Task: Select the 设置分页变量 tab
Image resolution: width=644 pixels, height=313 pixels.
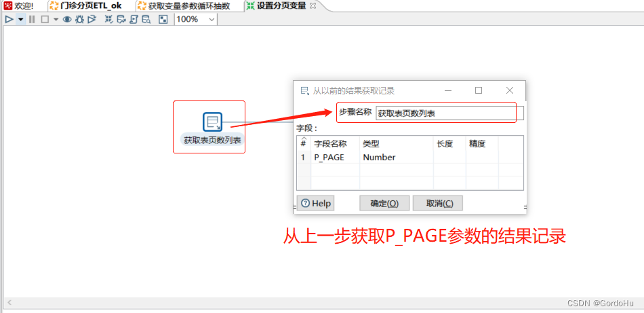Action: pos(276,5)
